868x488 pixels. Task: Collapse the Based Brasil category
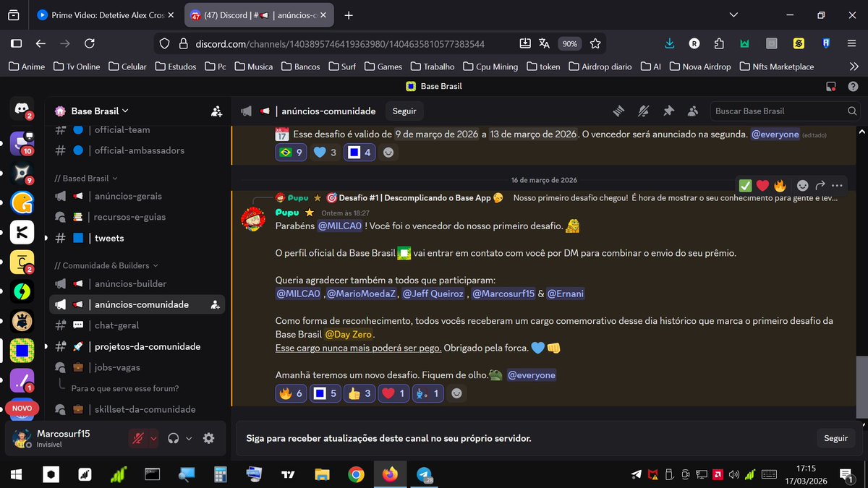point(85,178)
